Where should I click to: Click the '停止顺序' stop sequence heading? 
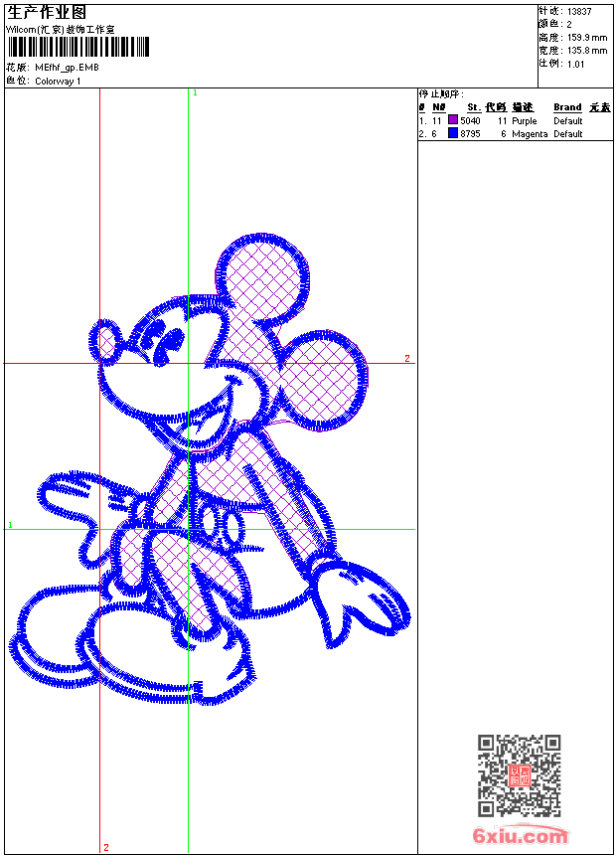click(x=441, y=94)
